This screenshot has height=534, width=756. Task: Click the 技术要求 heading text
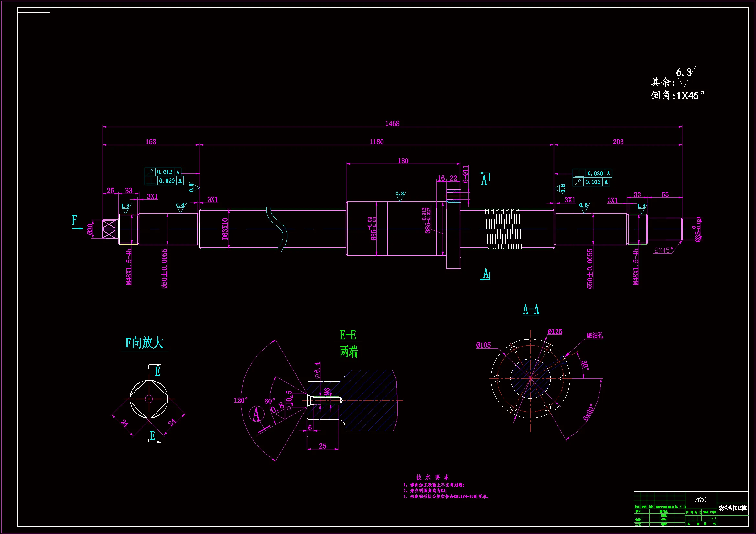[x=433, y=477]
